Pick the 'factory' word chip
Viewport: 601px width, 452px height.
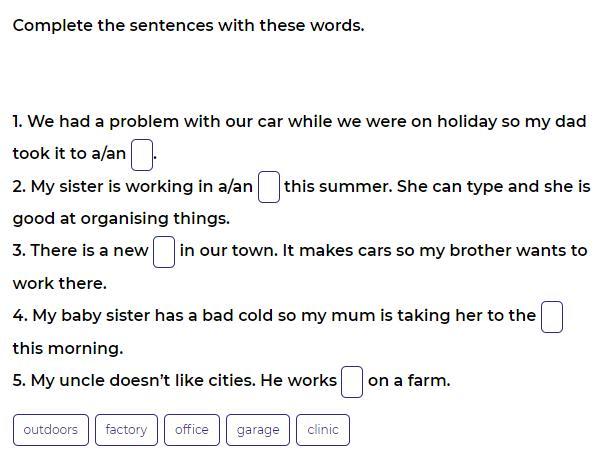126,430
